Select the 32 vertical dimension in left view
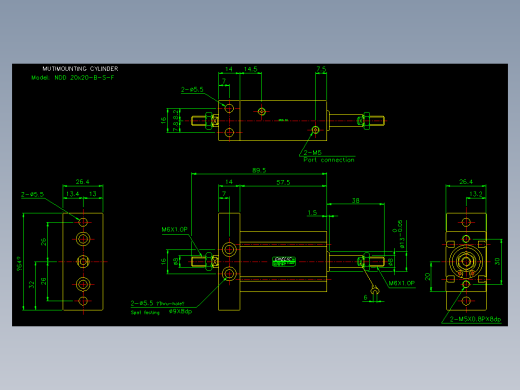Image resolution: width=520 pixels, height=390 pixels. [x=32, y=285]
